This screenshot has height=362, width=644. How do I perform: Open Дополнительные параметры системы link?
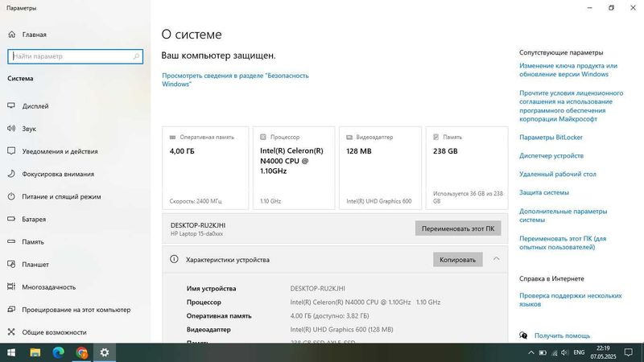[x=563, y=216]
